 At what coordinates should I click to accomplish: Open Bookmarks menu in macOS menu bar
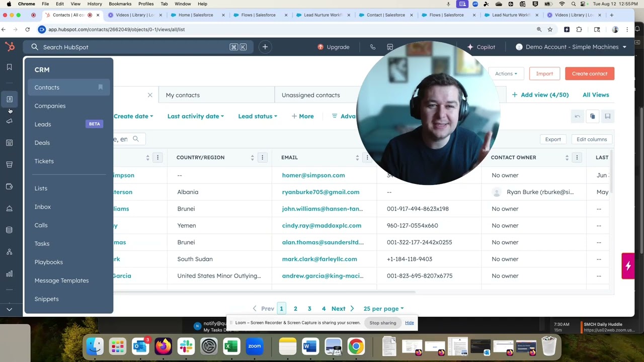point(120,4)
